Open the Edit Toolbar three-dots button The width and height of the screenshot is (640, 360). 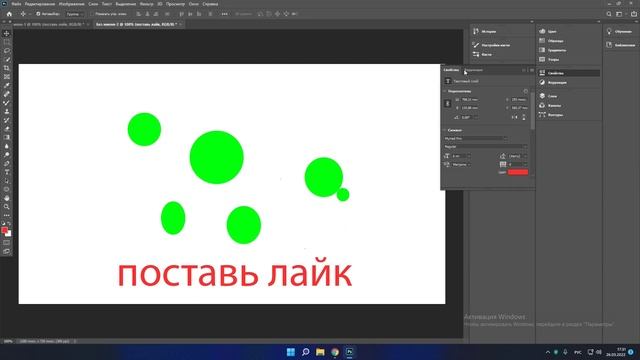click(7, 216)
